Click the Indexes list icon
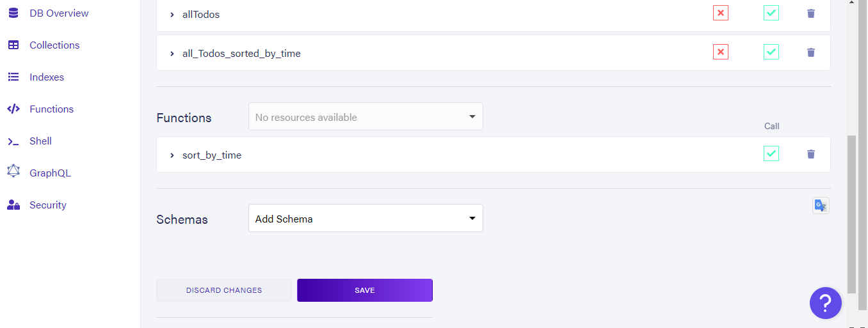Screen dimensions: 868x328 [13, 77]
